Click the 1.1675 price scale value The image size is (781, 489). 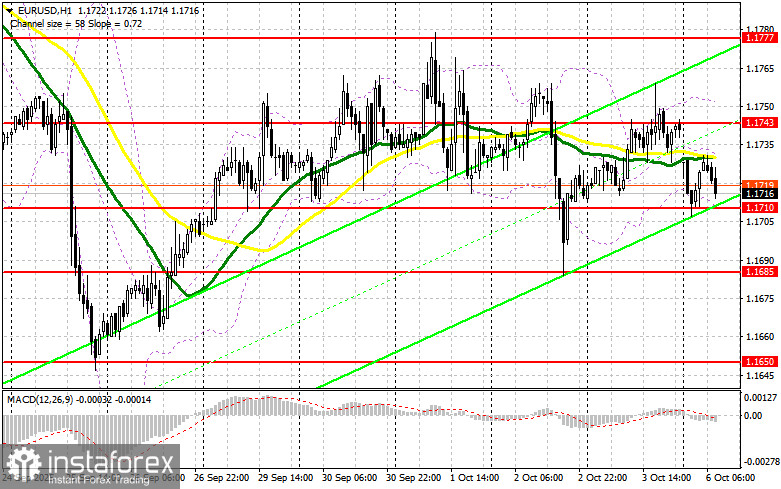(x=760, y=298)
